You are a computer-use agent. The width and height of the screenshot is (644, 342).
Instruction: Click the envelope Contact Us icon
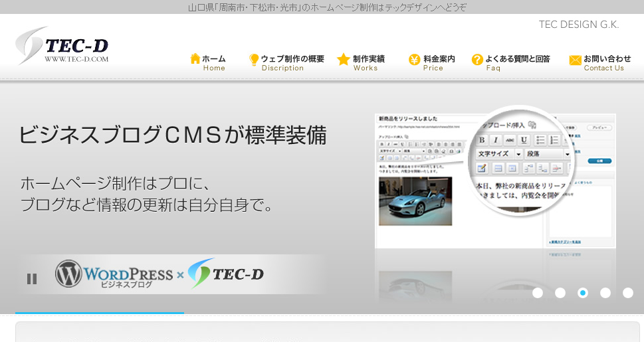pyautogui.click(x=575, y=60)
